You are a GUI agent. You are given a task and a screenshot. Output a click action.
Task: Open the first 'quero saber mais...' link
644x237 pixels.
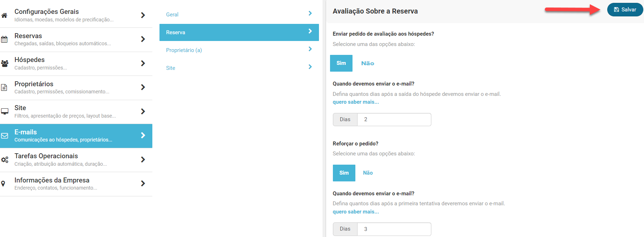click(x=356, y=102)
